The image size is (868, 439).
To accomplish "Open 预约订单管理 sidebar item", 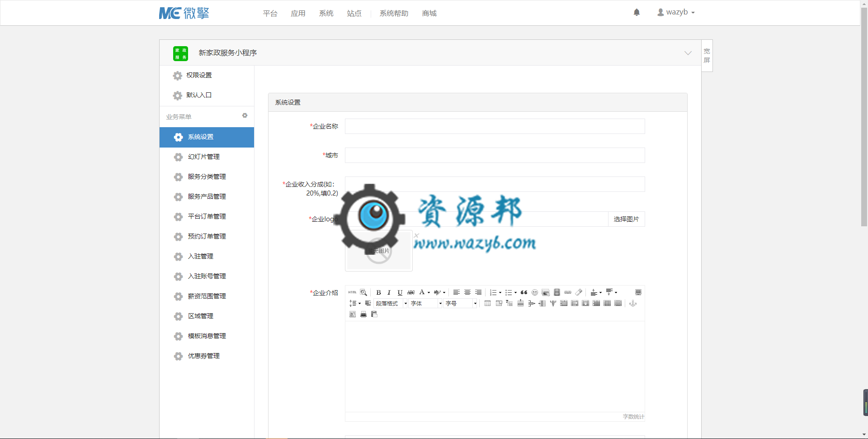I will click(207, 236).
